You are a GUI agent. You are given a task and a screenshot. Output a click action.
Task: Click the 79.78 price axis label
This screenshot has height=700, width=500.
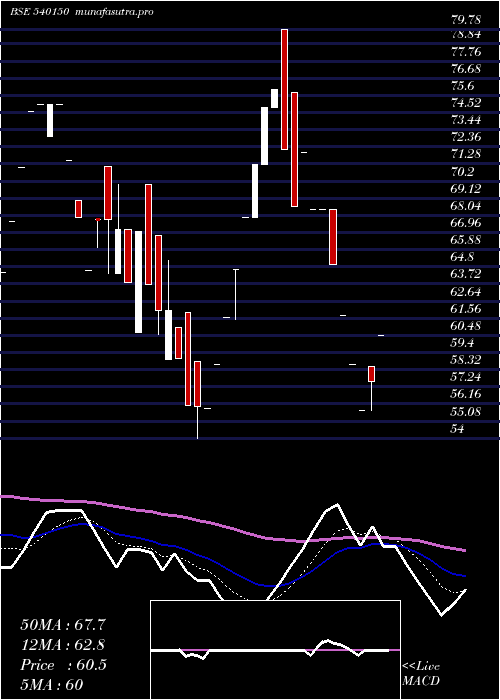click(466, 20)
